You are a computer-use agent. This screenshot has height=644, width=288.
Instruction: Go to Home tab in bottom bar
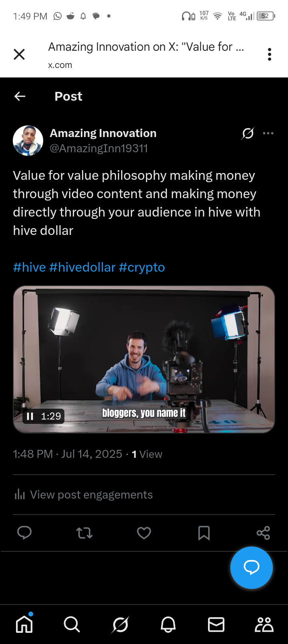click(x=24, y=624)
